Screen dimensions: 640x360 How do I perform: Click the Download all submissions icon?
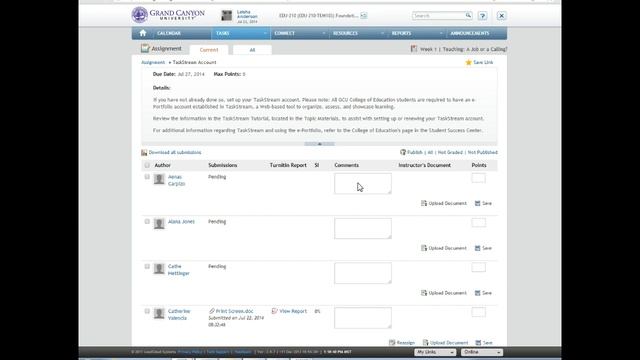pyautogui.click(x=144, y=152)
